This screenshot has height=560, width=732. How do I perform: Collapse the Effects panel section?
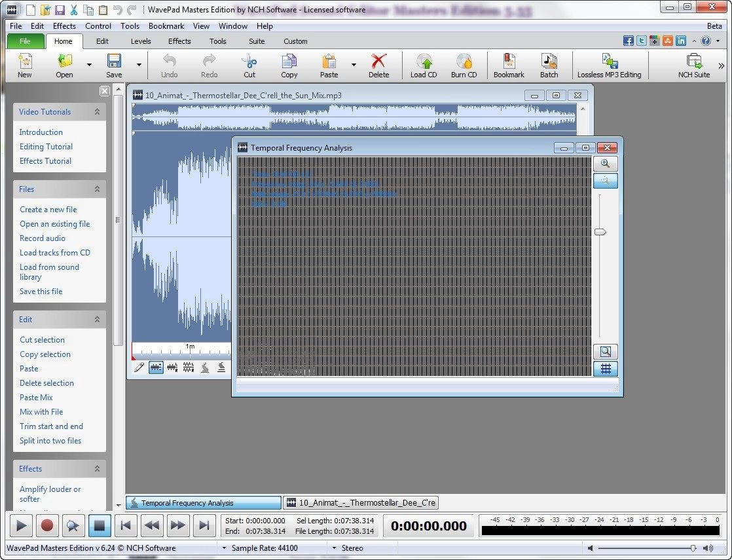(x=97, y=468)
